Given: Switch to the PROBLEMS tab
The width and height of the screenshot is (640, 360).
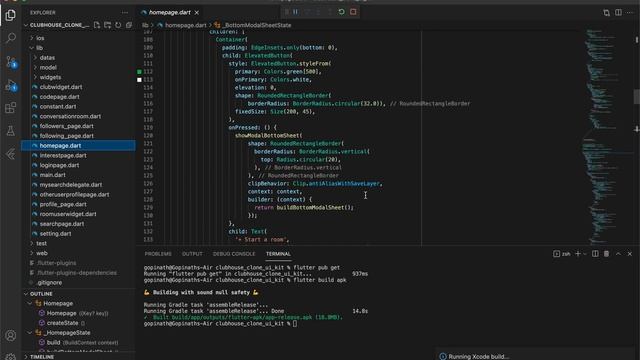Looking at the screenshot, I should click(x=158, y=254).
